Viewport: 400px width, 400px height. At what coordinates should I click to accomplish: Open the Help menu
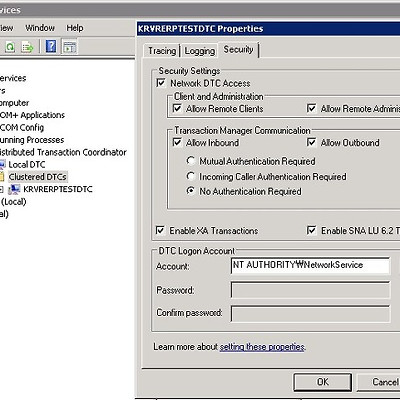[75, 28]
